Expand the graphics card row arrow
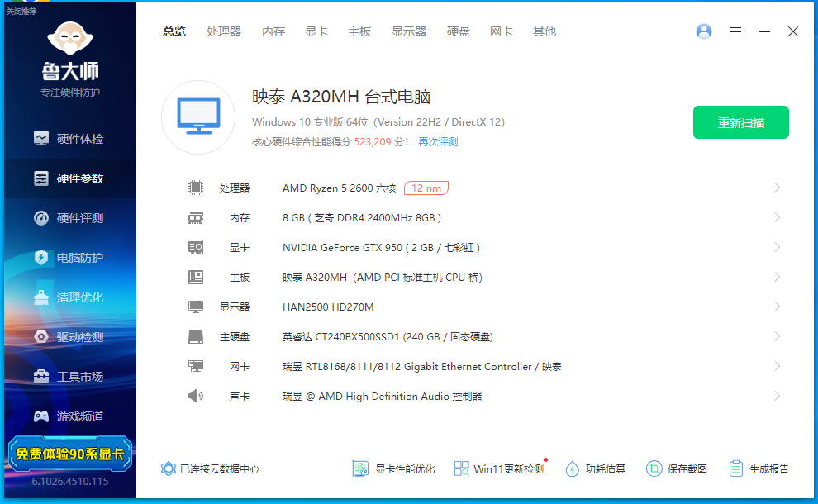This screenshot has width=818, height=504. click(777, 247)
